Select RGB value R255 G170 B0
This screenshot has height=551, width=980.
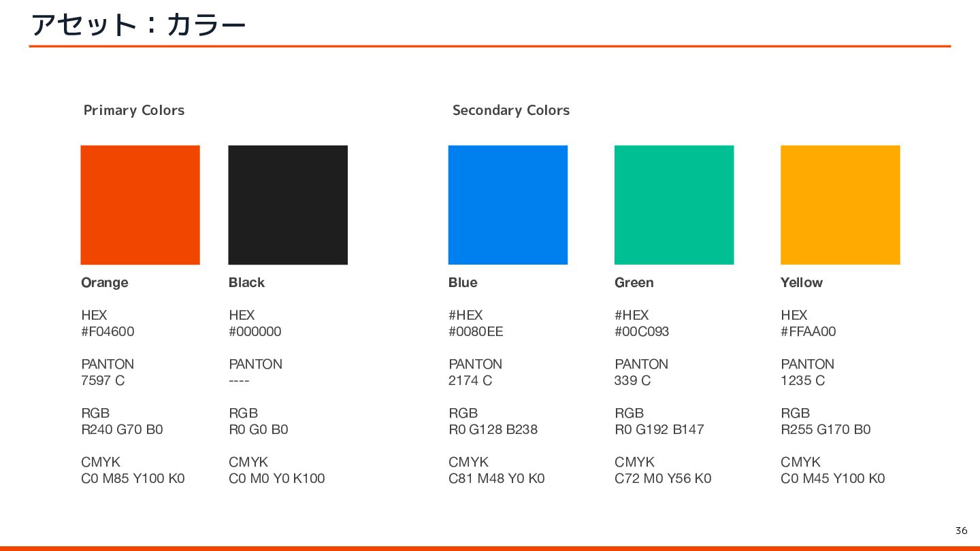[x=826, y=429]
